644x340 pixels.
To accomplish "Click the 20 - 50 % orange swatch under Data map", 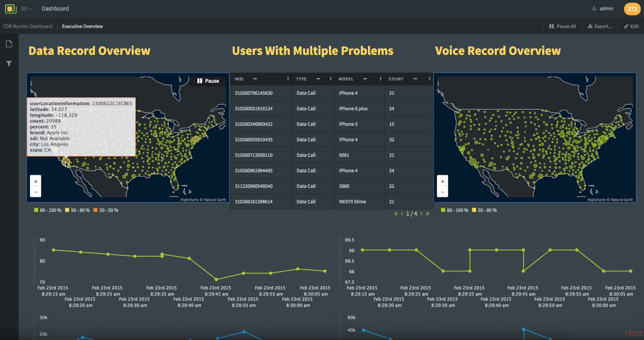I will point(95,210).
